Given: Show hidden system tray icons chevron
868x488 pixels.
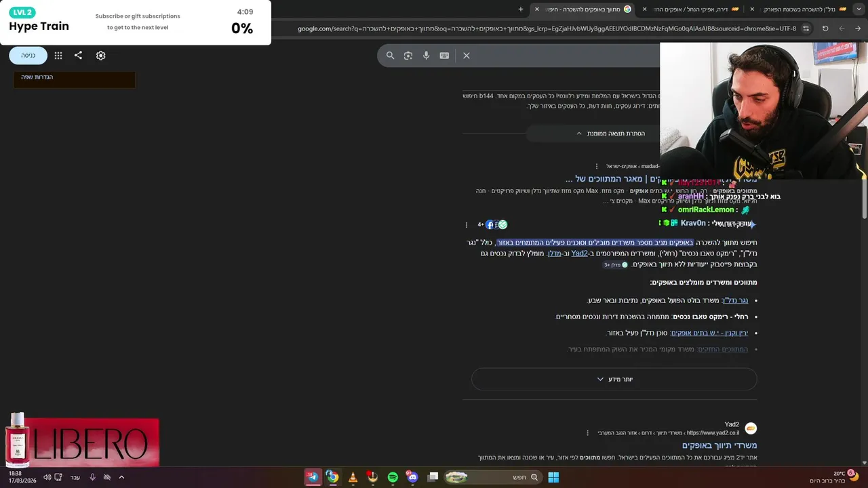Looking at the screenshot, I should coord(121,477).
